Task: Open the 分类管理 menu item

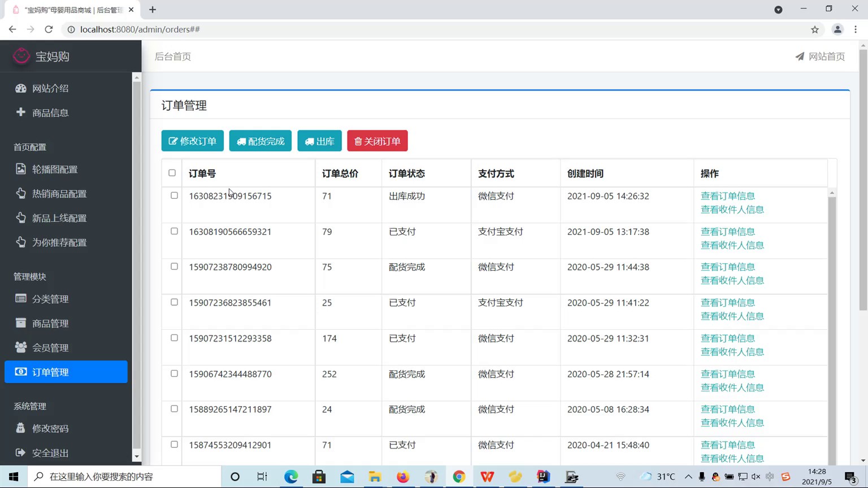Action: point(50,299)
